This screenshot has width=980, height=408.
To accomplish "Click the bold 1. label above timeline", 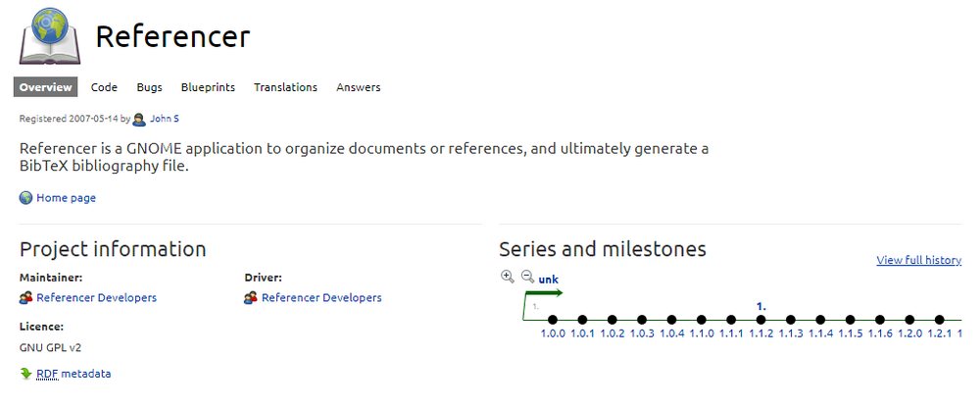I will tap(761, 307).
